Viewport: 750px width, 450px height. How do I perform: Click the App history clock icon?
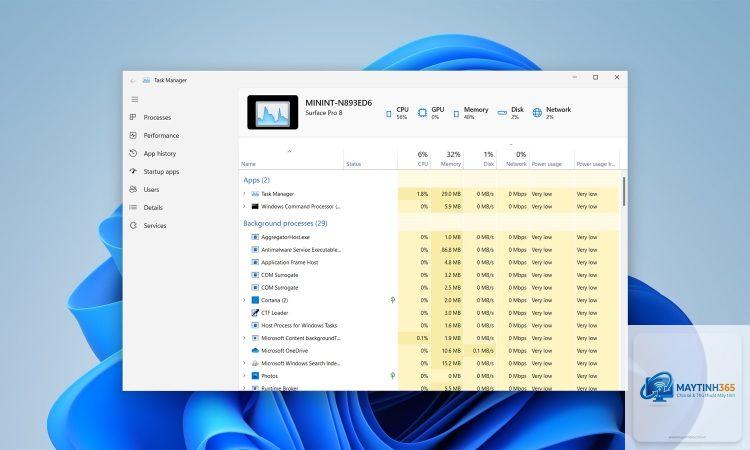133,154
